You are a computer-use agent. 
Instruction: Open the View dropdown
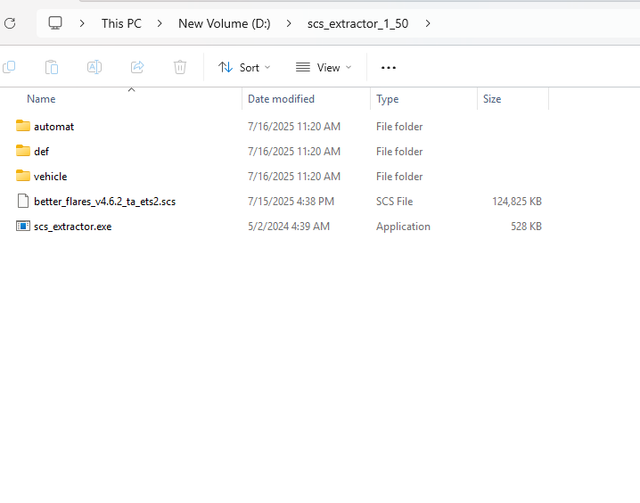324,67
